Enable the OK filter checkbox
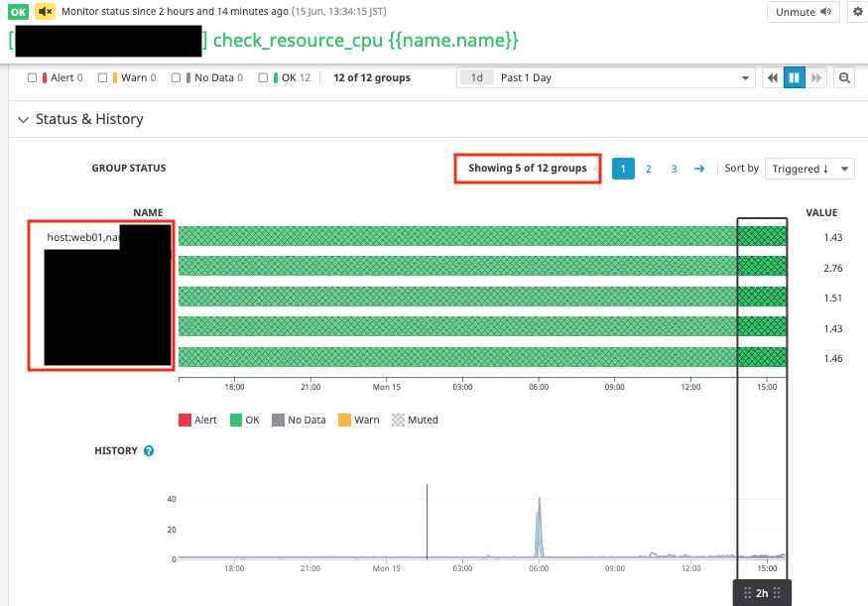Image resolution: width=868 pixels, height=606 pixels. click(x=263, y=78)
